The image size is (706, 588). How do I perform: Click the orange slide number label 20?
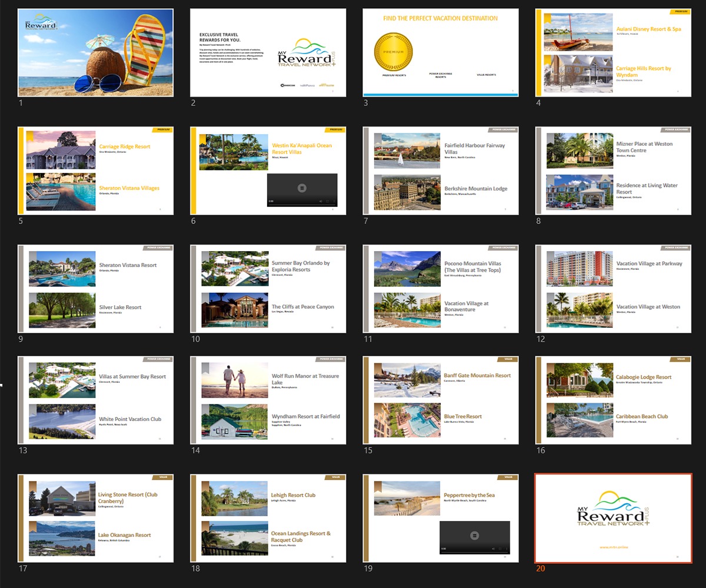(541, 569)
